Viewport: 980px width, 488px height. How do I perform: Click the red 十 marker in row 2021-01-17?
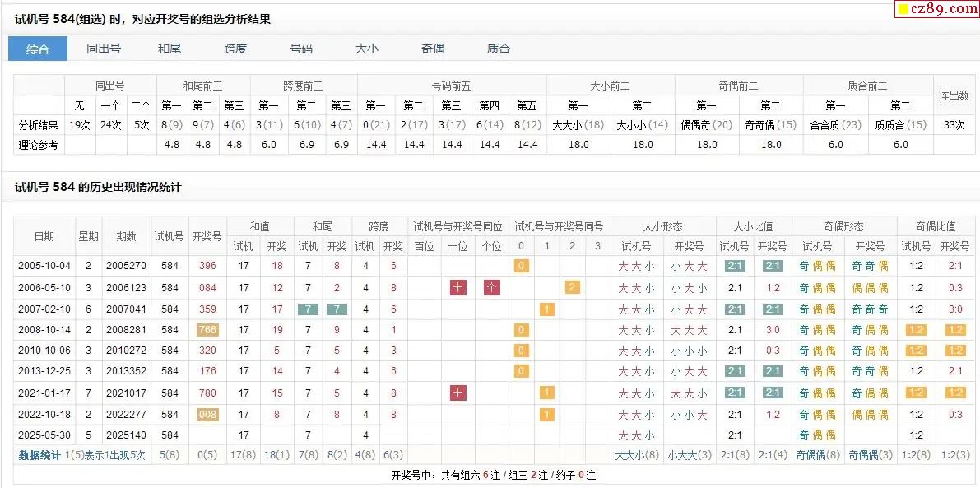tap(459, 393)
